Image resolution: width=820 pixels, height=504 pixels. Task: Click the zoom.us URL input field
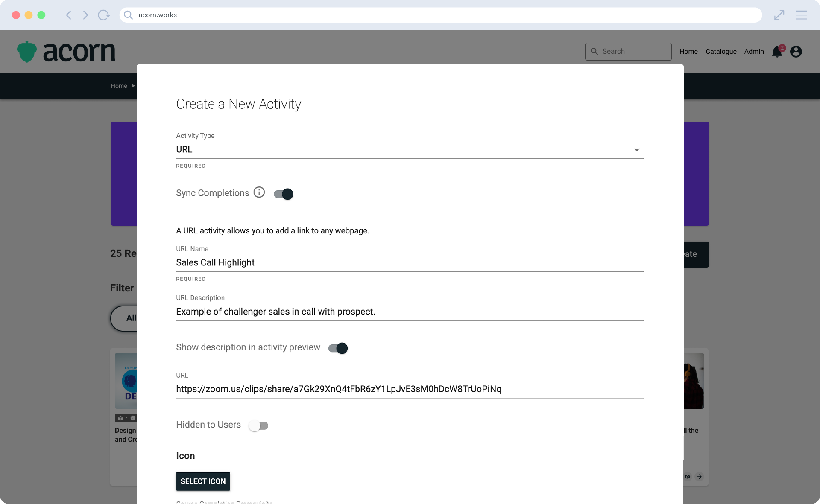(409, 389)
